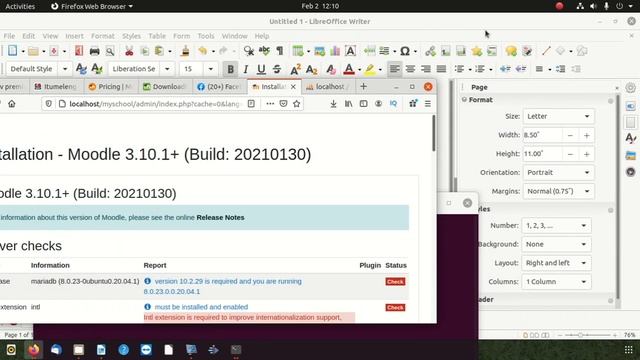Click the Insert Text Box icon
Screen dimensions: 640x360
pos(350,51)
